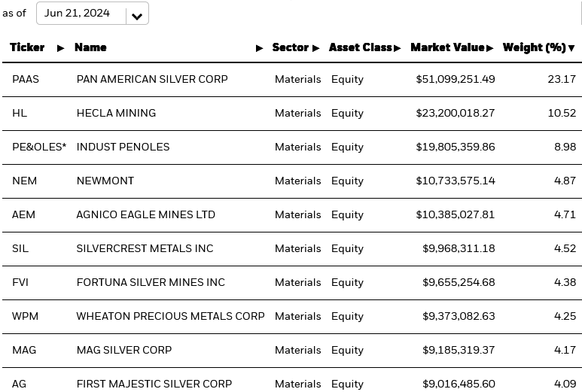Click the sort arrow beside Sector header
This screenshot has width=582, height=392.
click(316, 48)
